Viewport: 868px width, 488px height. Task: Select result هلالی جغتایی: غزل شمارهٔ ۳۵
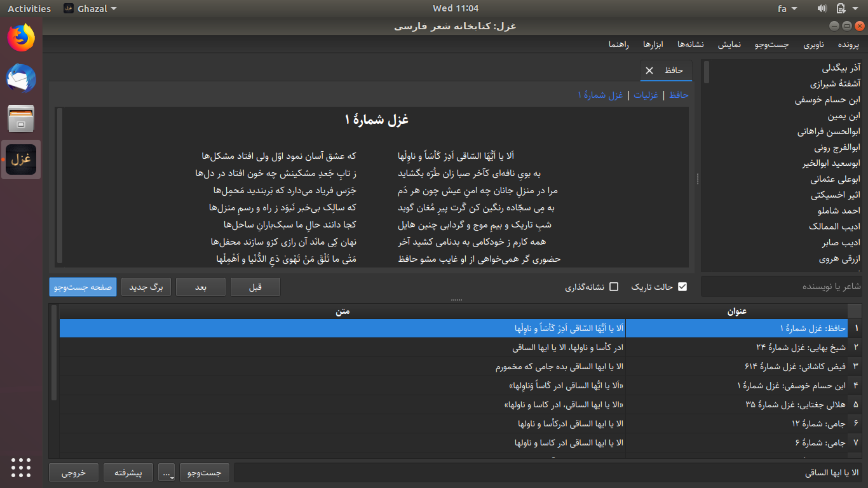pyautogui.click(x=736, y=404)
